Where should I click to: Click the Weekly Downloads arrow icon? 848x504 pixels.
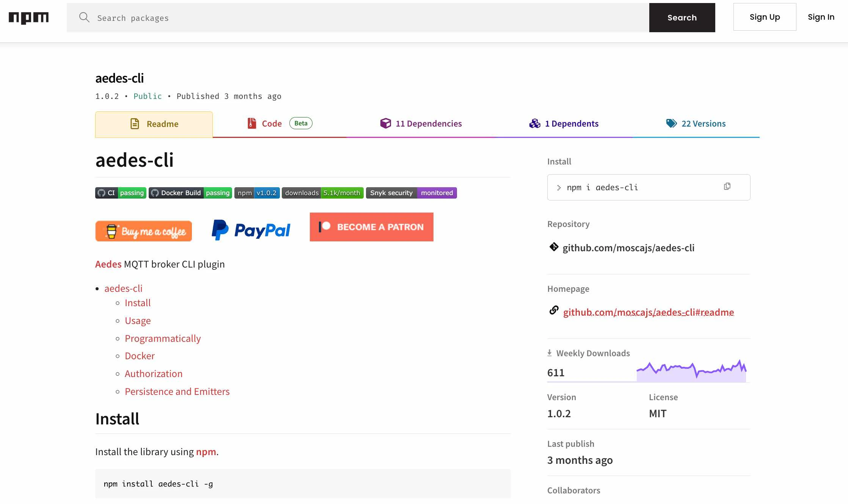550,353
